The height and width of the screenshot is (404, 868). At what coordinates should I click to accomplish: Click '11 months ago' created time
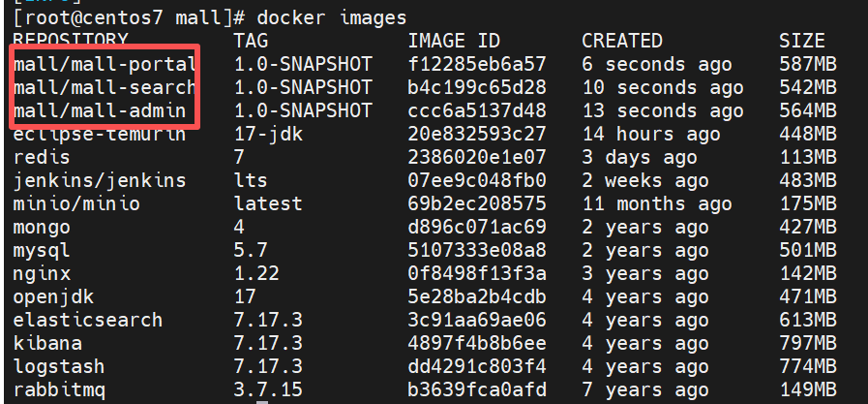coord(656,204)
